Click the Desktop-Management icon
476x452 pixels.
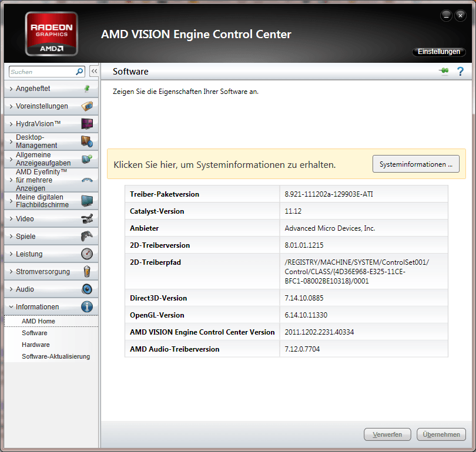pyautogui.click(x=87, y=141)
